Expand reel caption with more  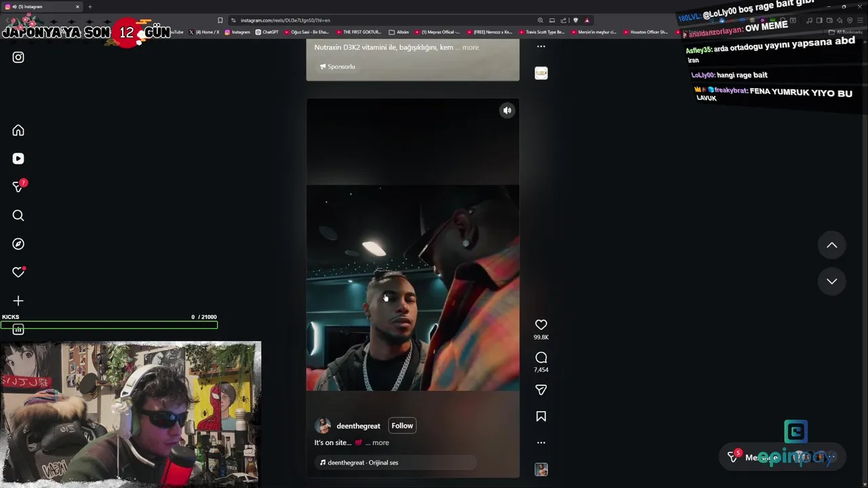click(x=380, y=443)
